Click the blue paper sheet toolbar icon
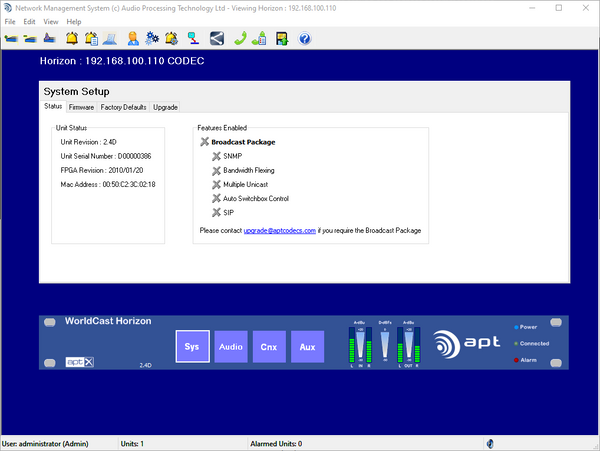The width and height of the screenshot is (600, 451). point(110,39)
